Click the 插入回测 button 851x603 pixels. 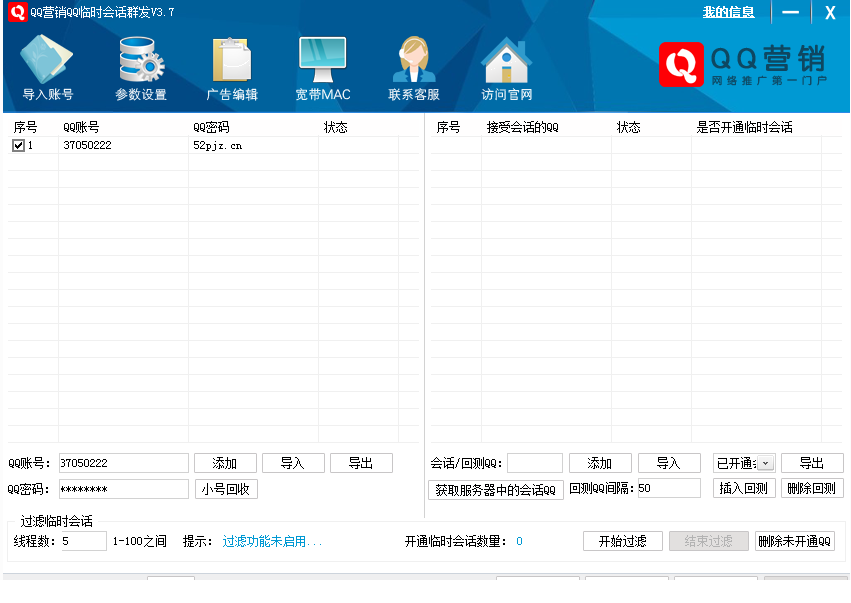(744, 488)
